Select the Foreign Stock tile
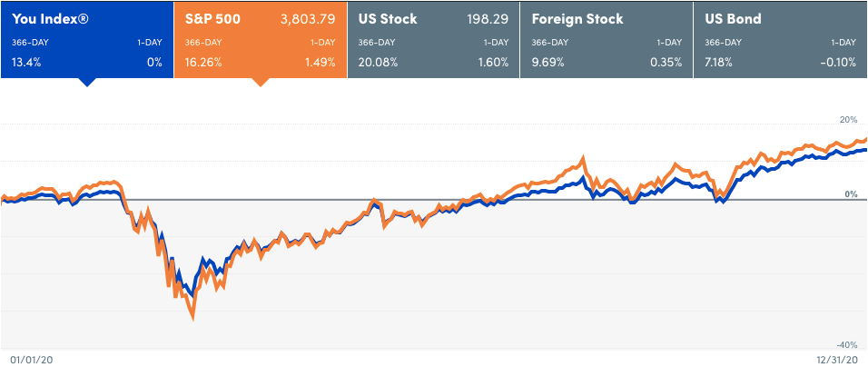This screenshot has width=868, height=367. 607,39
